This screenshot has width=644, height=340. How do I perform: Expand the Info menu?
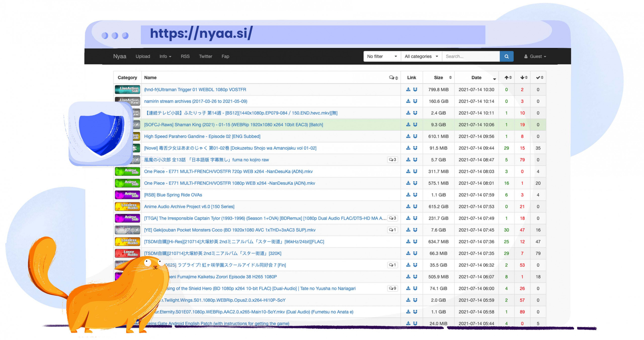[x=165, y=56]
